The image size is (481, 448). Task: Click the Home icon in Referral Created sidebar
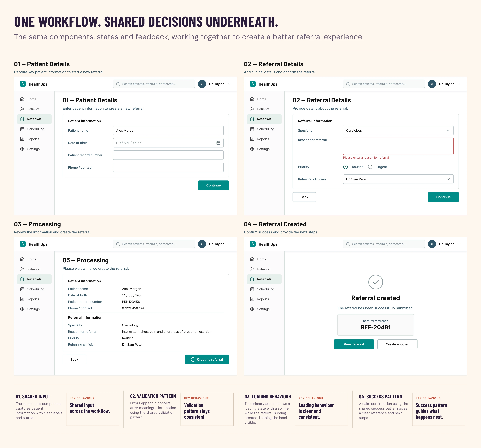pos(252,259)
